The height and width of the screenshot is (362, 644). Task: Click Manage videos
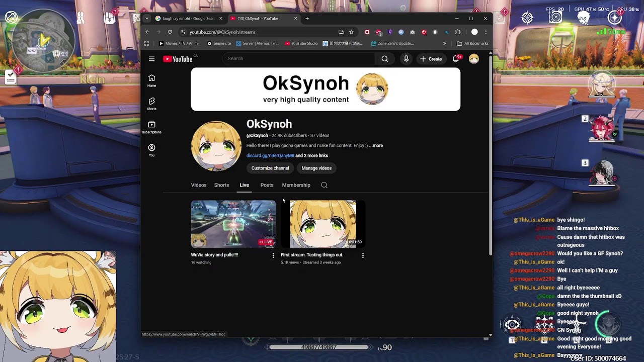pyautogui.click(x=316, y=168)
